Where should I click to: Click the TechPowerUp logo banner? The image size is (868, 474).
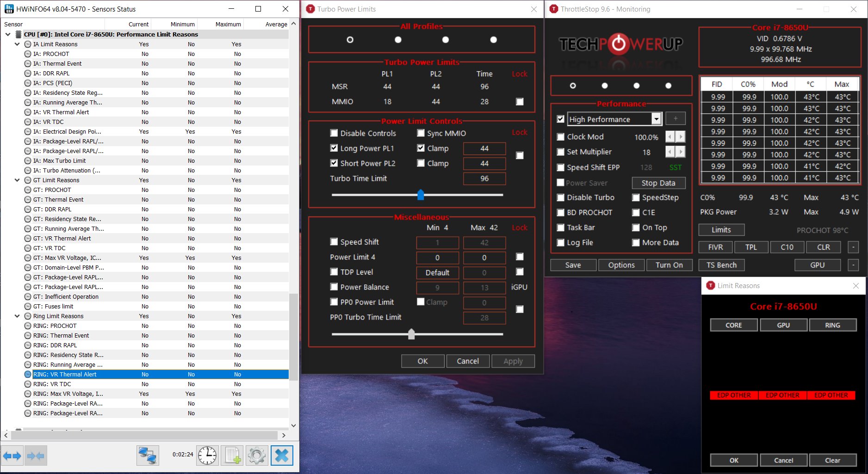pos(621,44)
